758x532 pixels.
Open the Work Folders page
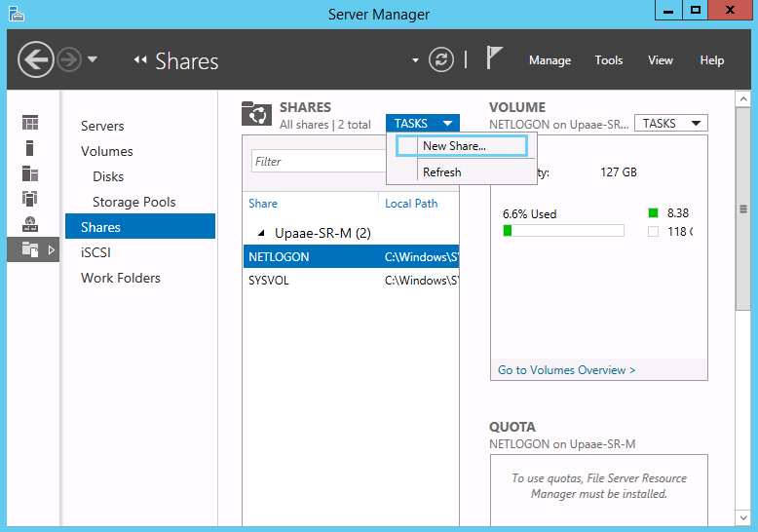tap(121, 278)
